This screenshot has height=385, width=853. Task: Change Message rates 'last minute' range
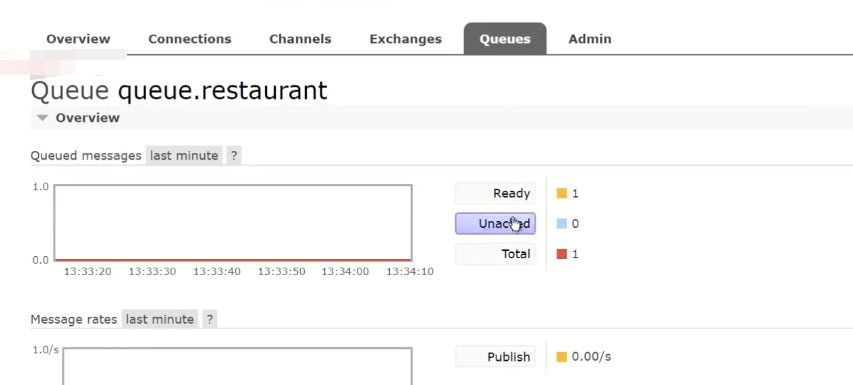160,319
